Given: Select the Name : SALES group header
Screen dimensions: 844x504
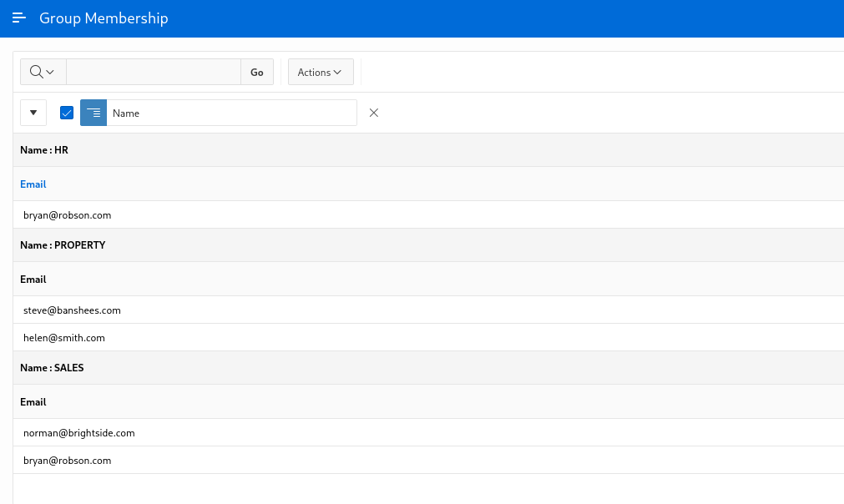Looking at the screenshot, I should pyautogui.click(x=52, y=368).
